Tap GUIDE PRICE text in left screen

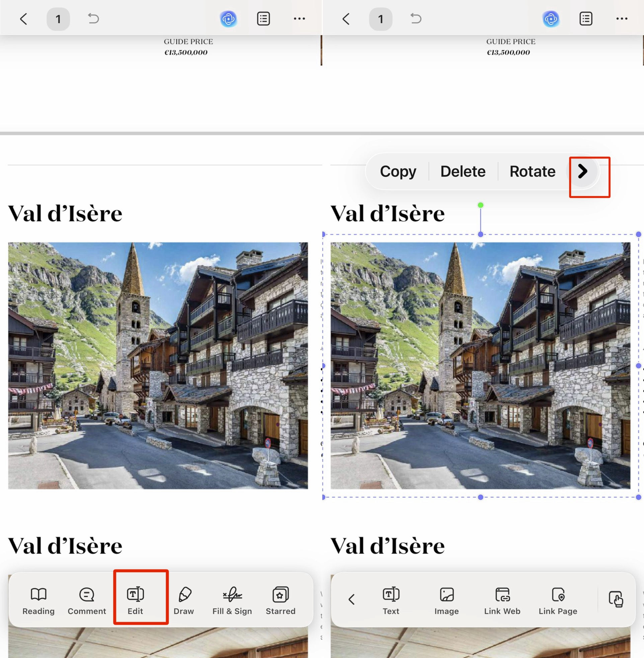[x=188, y=41]
